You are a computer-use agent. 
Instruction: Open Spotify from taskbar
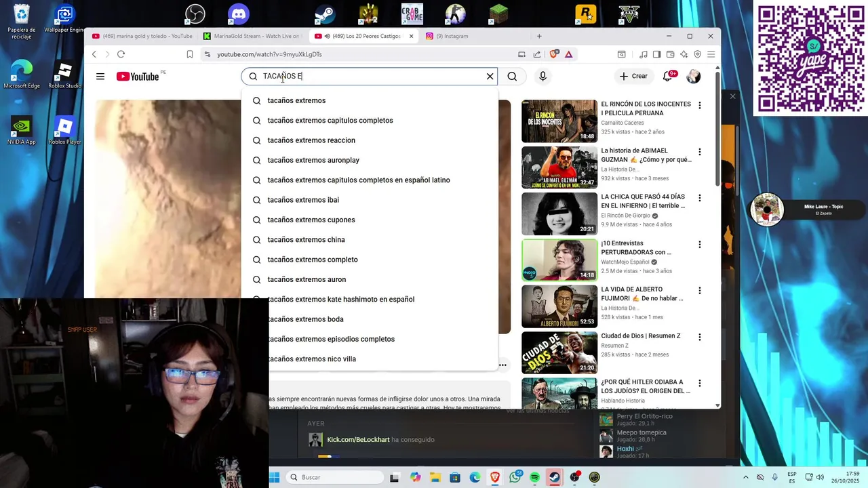(535, 477)
